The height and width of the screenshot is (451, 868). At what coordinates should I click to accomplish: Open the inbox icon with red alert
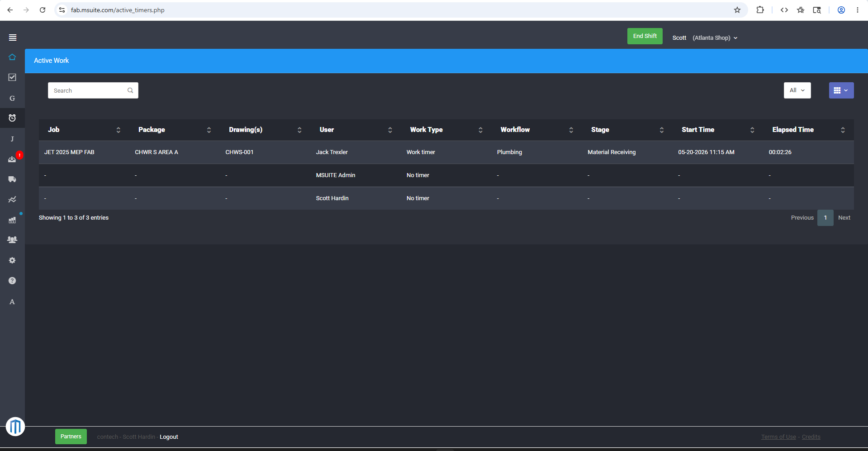pos(12,159)
